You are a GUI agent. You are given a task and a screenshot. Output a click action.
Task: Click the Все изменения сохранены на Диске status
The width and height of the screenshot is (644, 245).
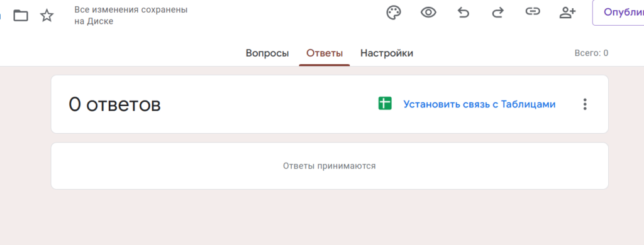(131, 16)
